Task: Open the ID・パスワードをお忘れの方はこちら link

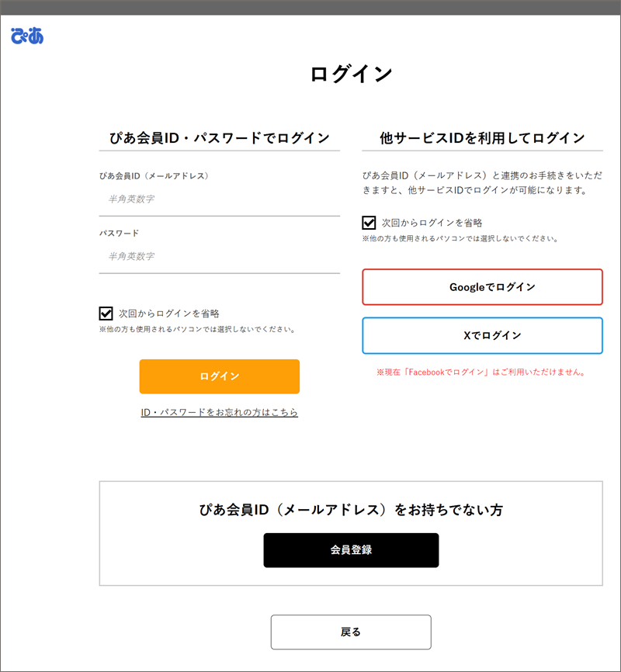Action: click(x=220, y=412)
